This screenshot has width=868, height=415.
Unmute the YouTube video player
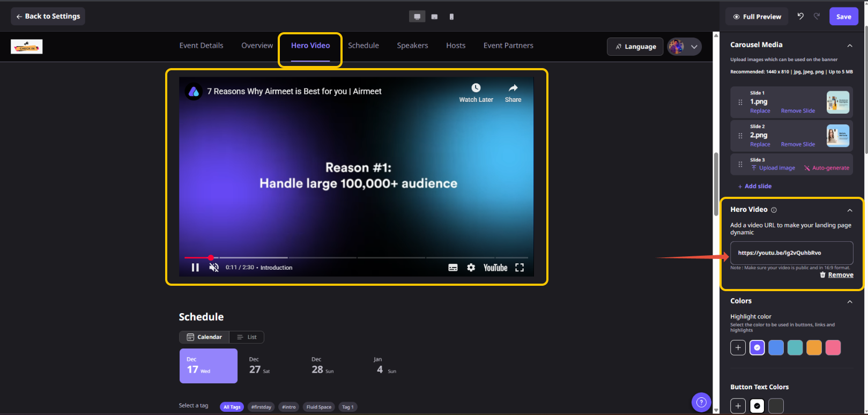tap(214, 268)
